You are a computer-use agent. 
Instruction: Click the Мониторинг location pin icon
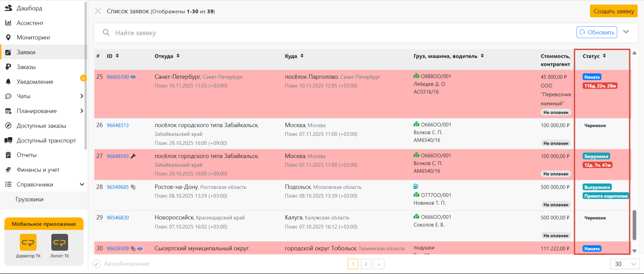[8, 37]
